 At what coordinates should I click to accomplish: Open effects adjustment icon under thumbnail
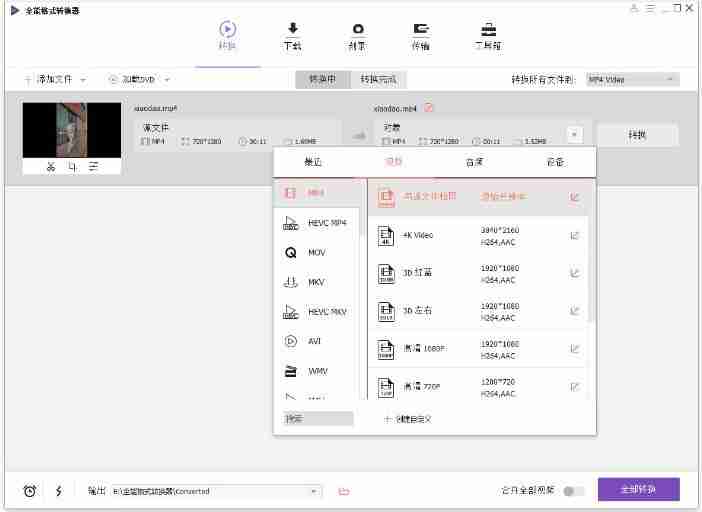[x=93, y=167]
